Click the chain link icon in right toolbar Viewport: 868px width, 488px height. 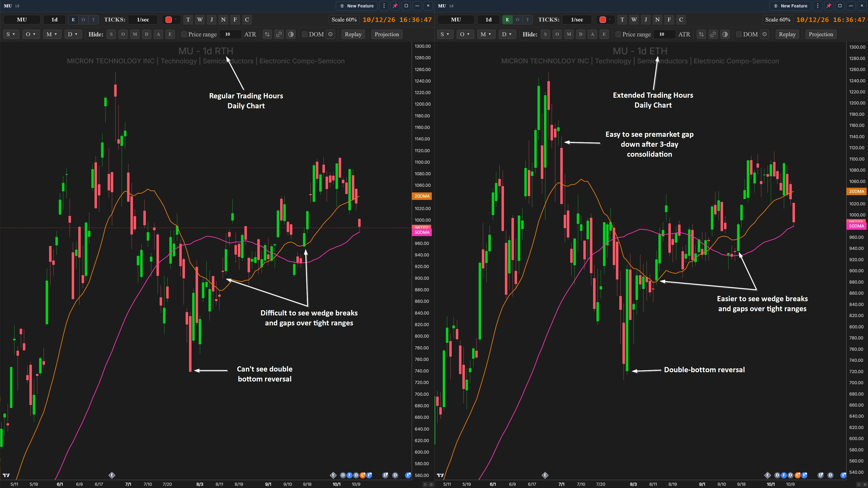pos(713,34)
